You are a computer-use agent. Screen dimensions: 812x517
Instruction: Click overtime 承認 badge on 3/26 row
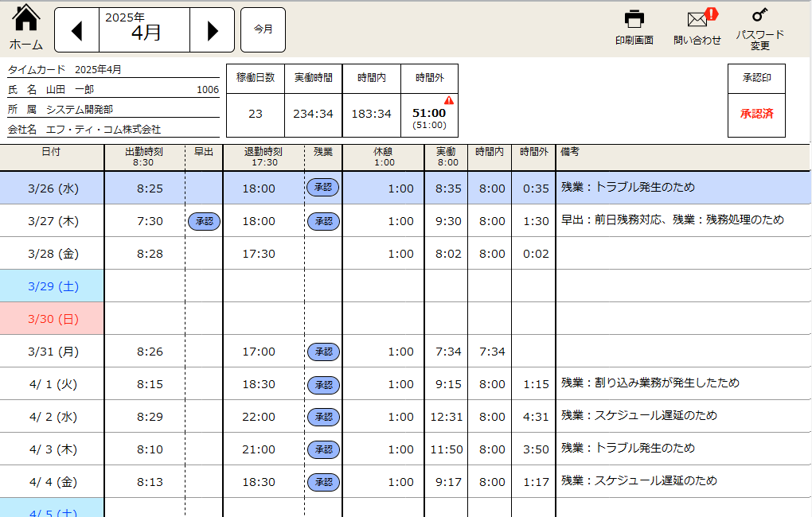tap(323, 188)
